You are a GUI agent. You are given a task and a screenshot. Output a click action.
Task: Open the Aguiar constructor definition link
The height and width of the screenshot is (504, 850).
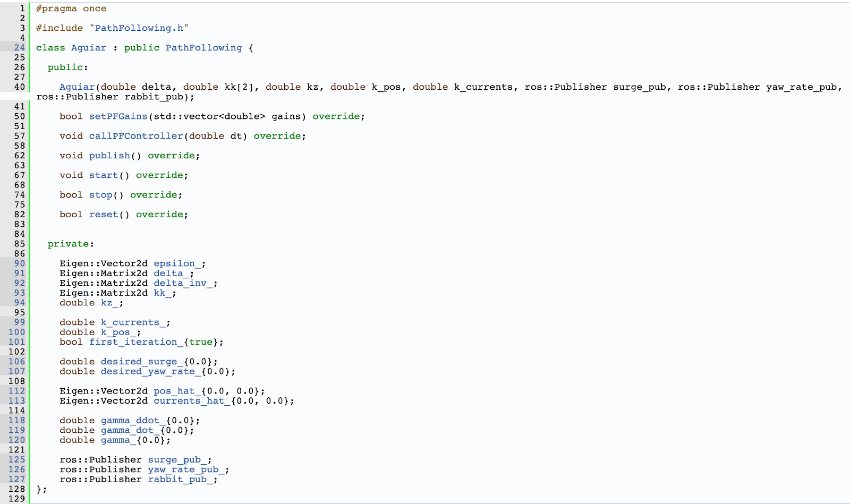coord(77,87)
